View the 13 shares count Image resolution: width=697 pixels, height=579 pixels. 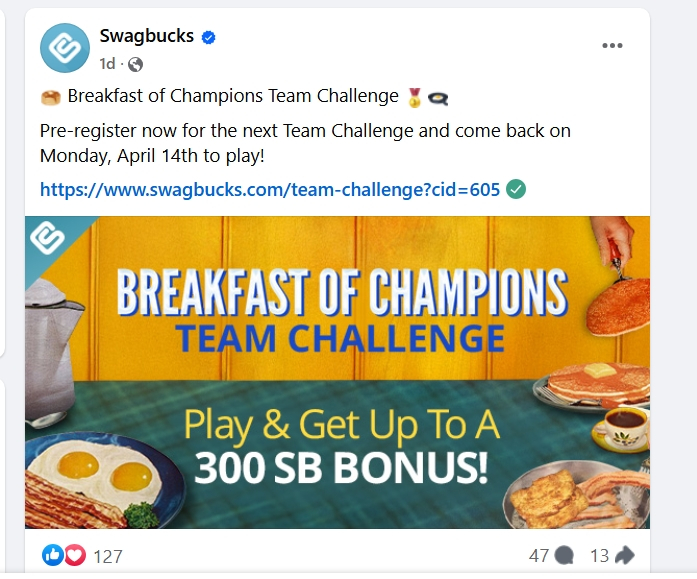(x=599, y=556)
